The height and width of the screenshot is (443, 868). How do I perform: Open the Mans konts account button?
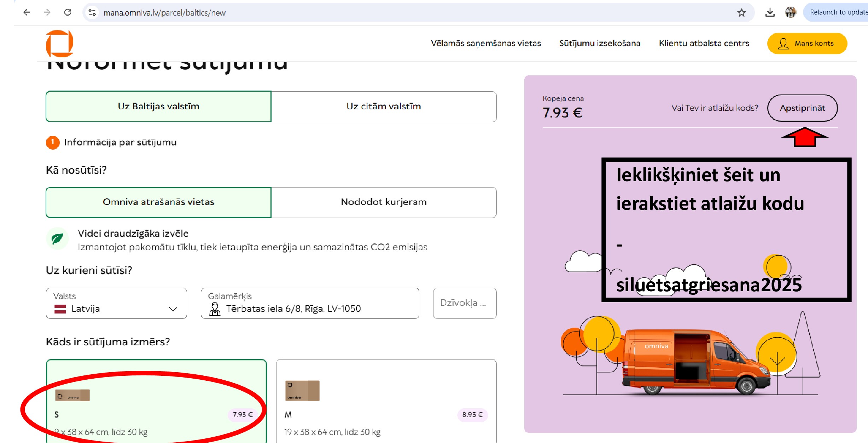(x=807, y=44)
